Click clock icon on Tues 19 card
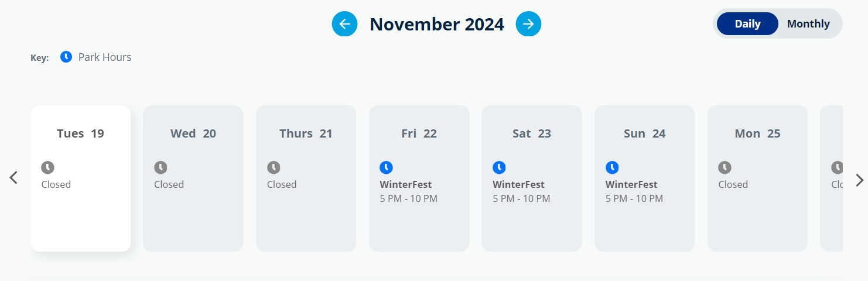Viewport: 868px width, 281px height. click(47, 168)
